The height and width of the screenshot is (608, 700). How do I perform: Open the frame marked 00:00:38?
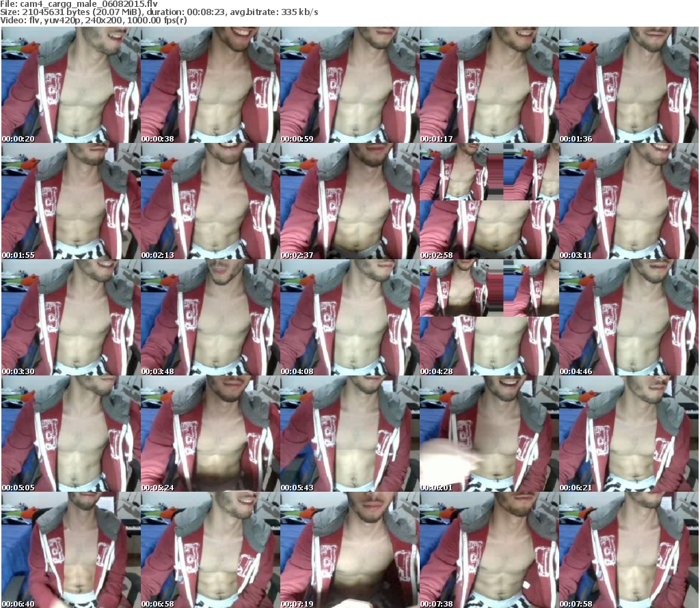click(211, 85)
